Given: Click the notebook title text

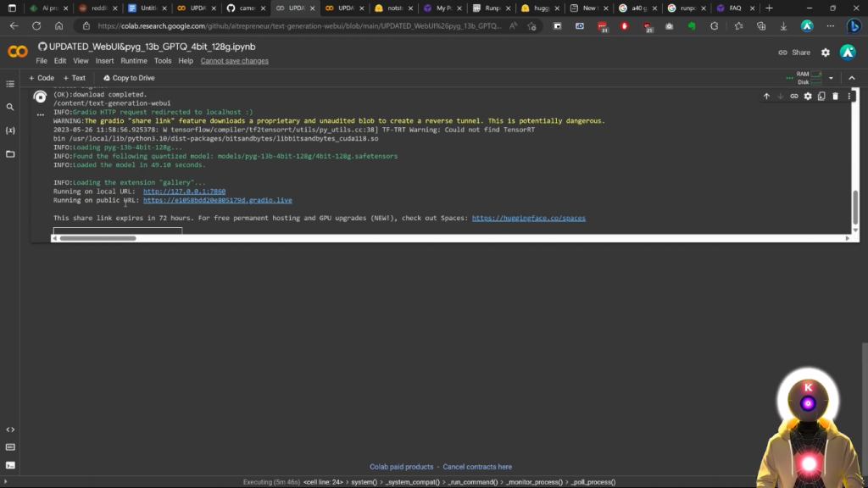Looking at the screenshot, I should (152, 47).
